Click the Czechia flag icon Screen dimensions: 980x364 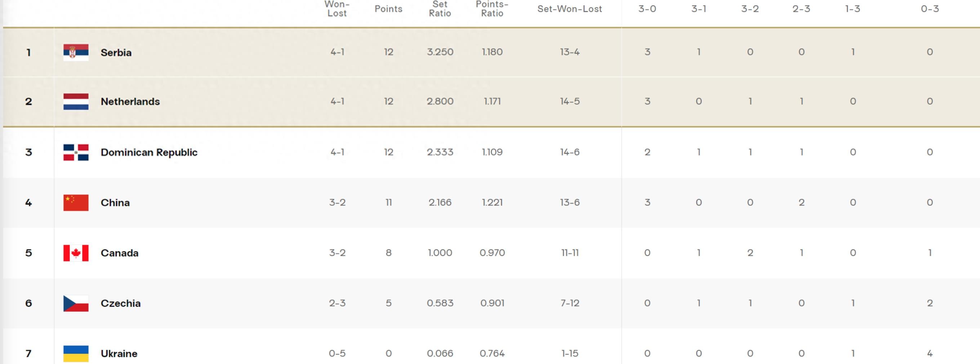click(76, 303)
